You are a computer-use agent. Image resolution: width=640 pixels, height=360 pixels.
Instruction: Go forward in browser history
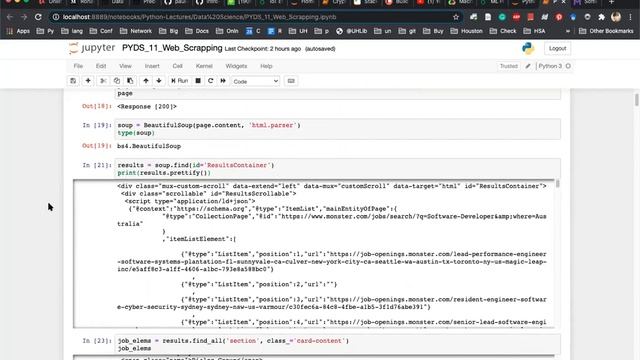24,17
